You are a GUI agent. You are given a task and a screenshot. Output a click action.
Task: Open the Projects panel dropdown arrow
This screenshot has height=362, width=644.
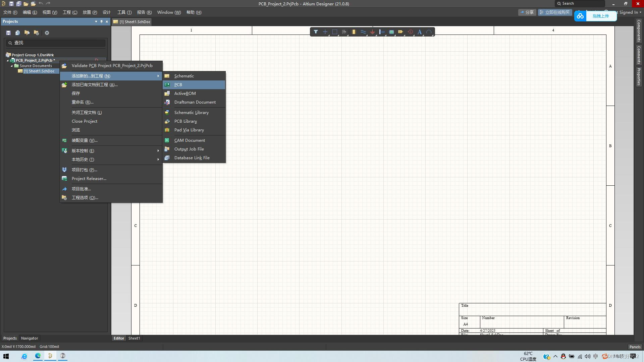(x=96, y=21)
